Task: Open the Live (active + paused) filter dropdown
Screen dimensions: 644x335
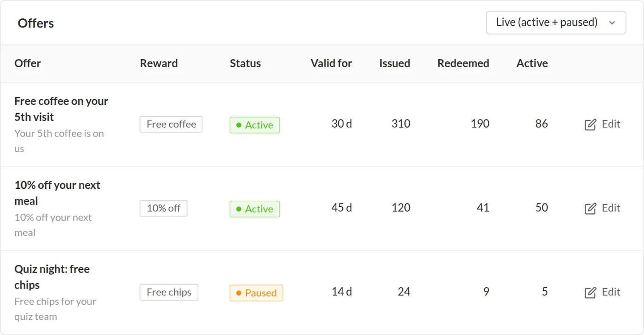Action: (556, 23)
